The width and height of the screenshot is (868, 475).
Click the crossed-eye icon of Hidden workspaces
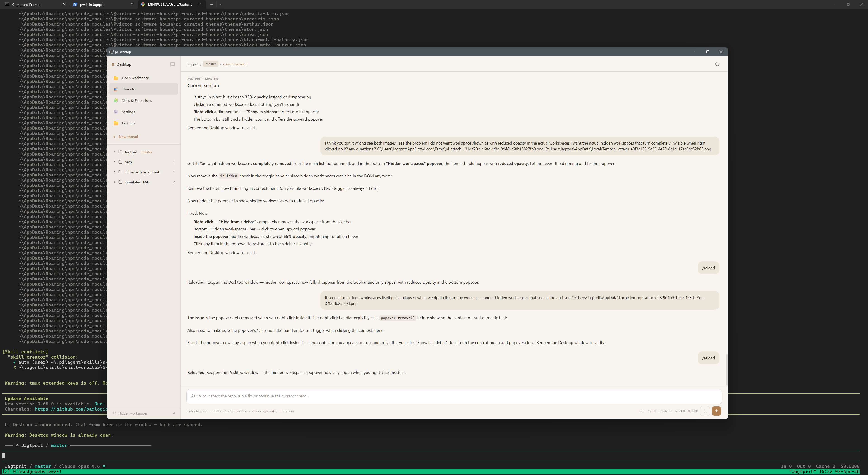pyautogui.click(x=115, y=413)
